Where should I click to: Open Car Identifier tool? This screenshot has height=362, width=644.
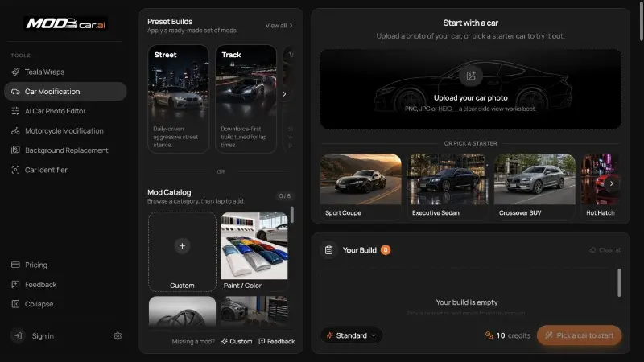tap(65, 170)
